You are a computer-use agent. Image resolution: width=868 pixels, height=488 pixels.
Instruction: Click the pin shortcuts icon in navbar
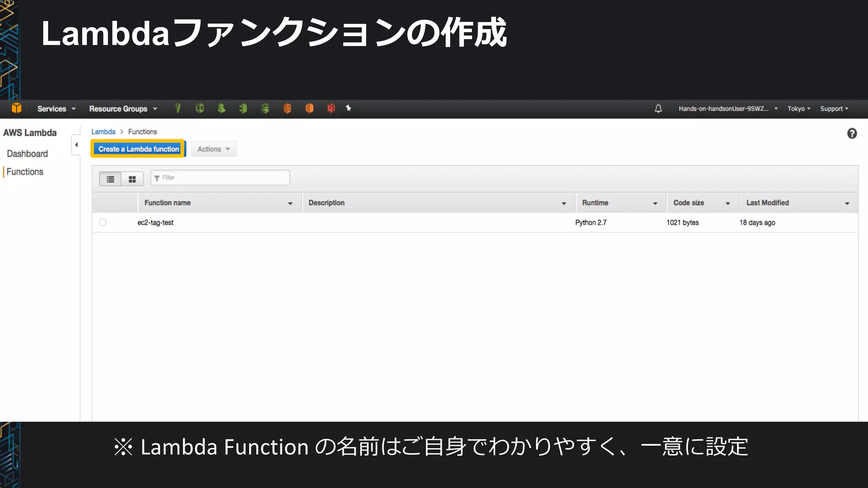pyautogui.click(x=348, y=108)
